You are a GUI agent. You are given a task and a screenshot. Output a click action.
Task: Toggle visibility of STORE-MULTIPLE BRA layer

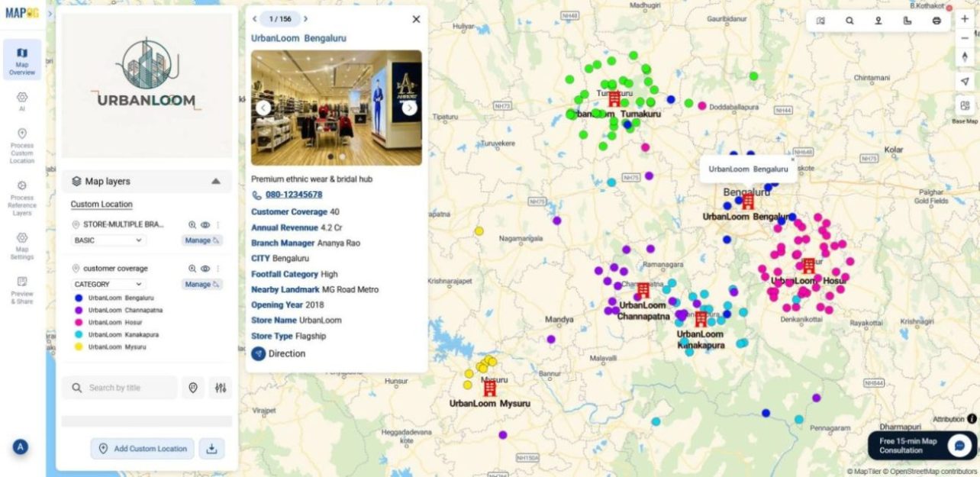(x=205, y=225)
